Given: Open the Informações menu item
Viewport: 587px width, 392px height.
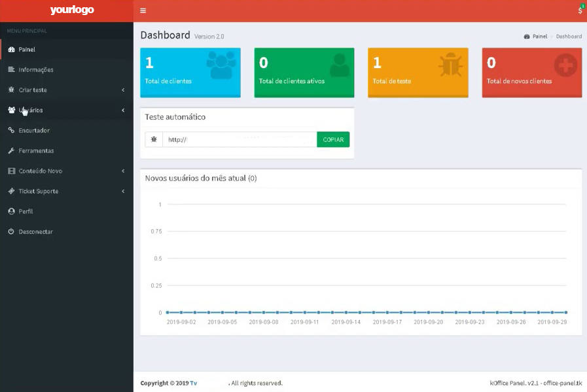Looking at the screenshot, I should point(36,69).
